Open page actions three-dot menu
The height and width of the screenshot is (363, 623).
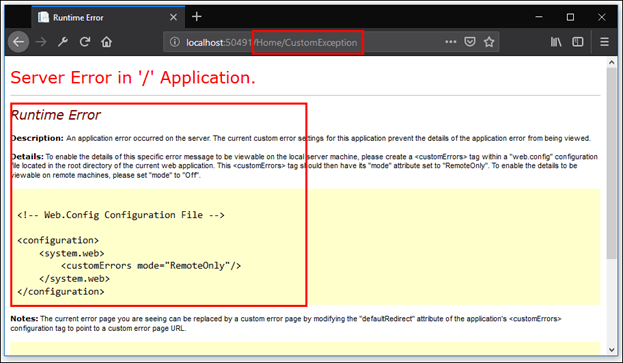[x=451, y=42]
